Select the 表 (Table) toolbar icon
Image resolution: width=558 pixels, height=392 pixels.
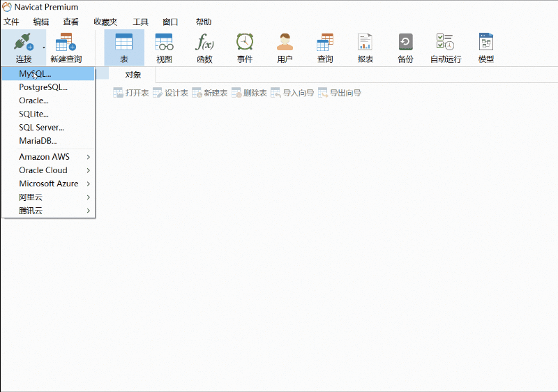pos(124,42)
